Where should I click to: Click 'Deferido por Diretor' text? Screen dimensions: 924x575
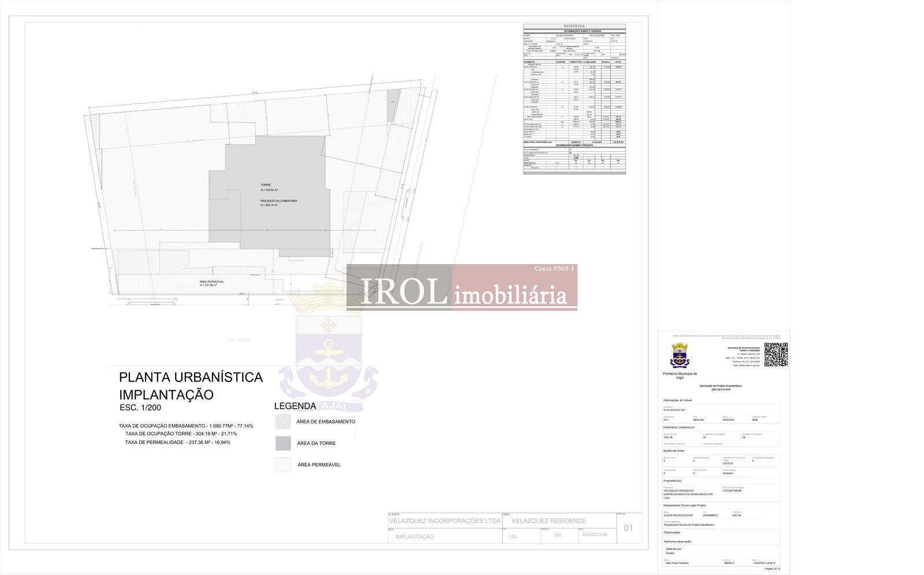(x=673, y=551)
